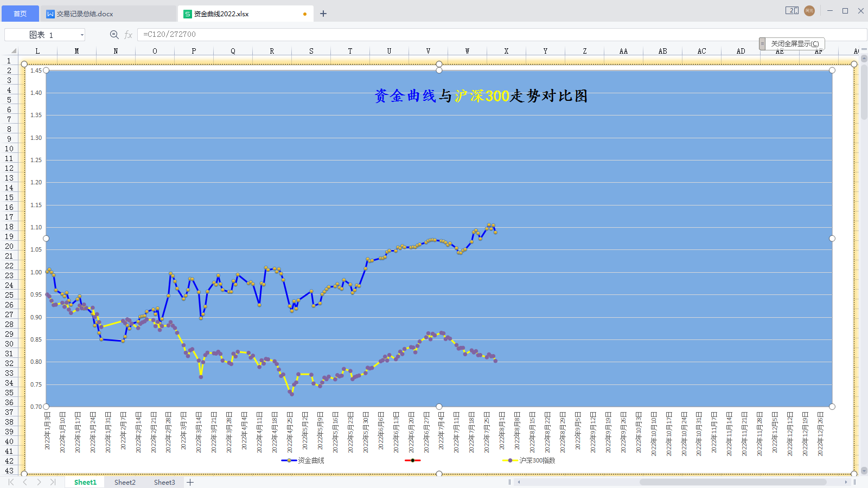Click the chart's top-center resize handle
The image size is (868, 488).
[439, 64]
